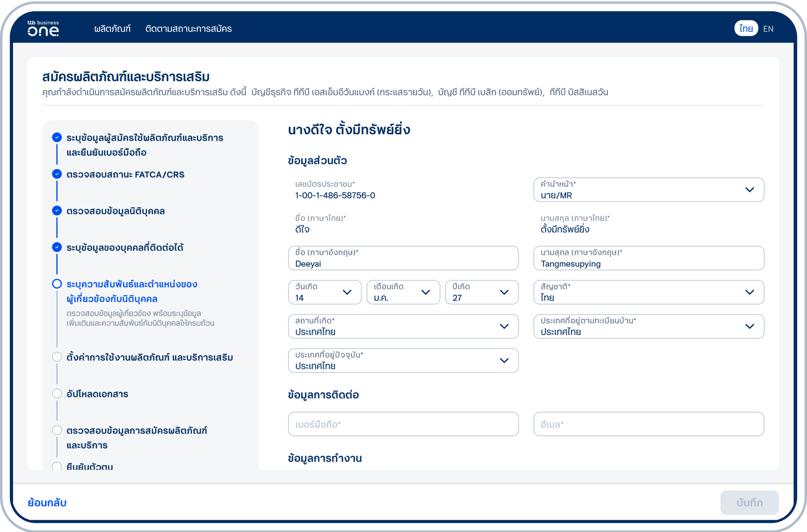Click the chevron in สัญชาติ field
The height and width of the screenshot is (532, 807).
pyautogui.click(x=749, y=292)
